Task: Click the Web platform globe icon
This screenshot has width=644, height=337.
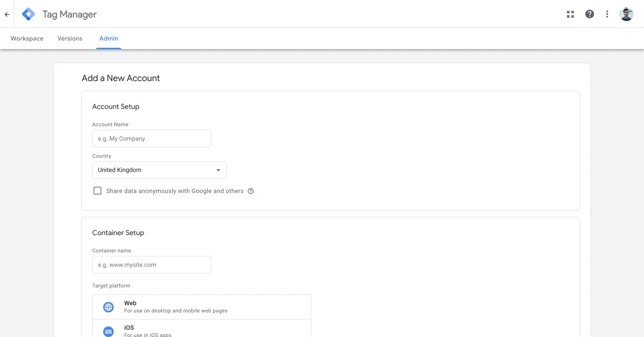Action: [x=108, y=307]
